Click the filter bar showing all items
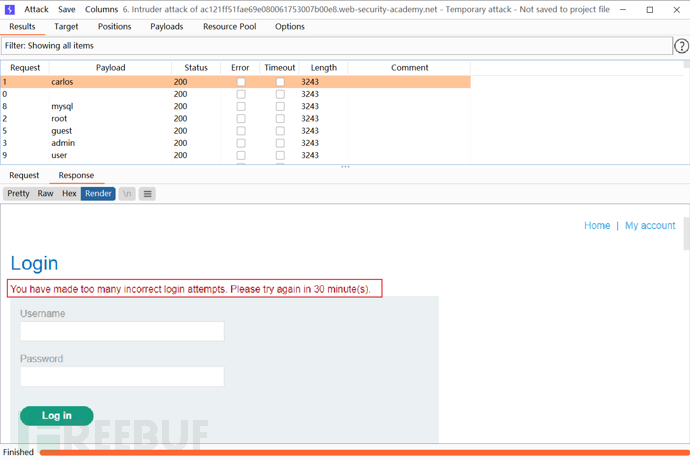This screenshot has width=690, height=460. click(x=336, y=46)
